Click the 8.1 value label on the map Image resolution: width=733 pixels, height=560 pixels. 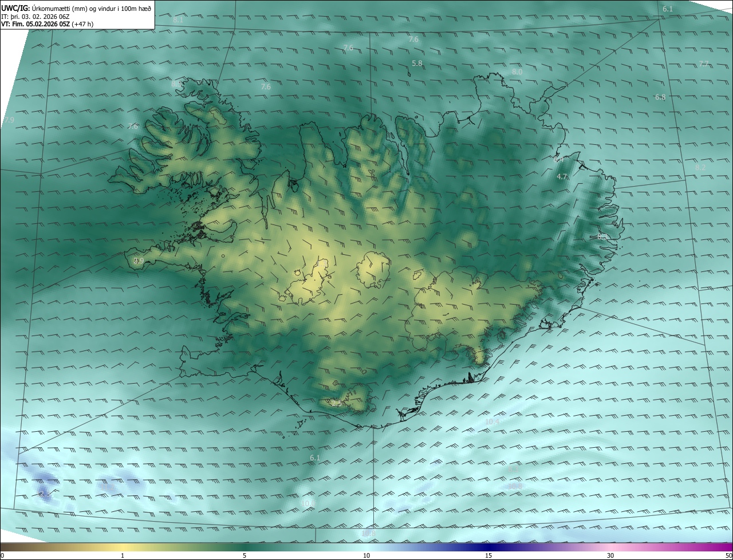tap(178, 20)
